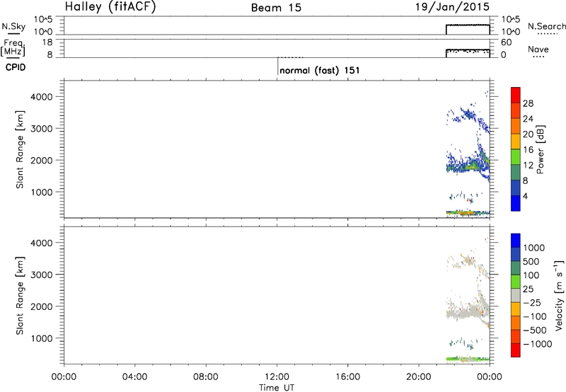
Task: Click the 'Slant Range [km]' title of Velocity panel
Action: pos(20,295)
